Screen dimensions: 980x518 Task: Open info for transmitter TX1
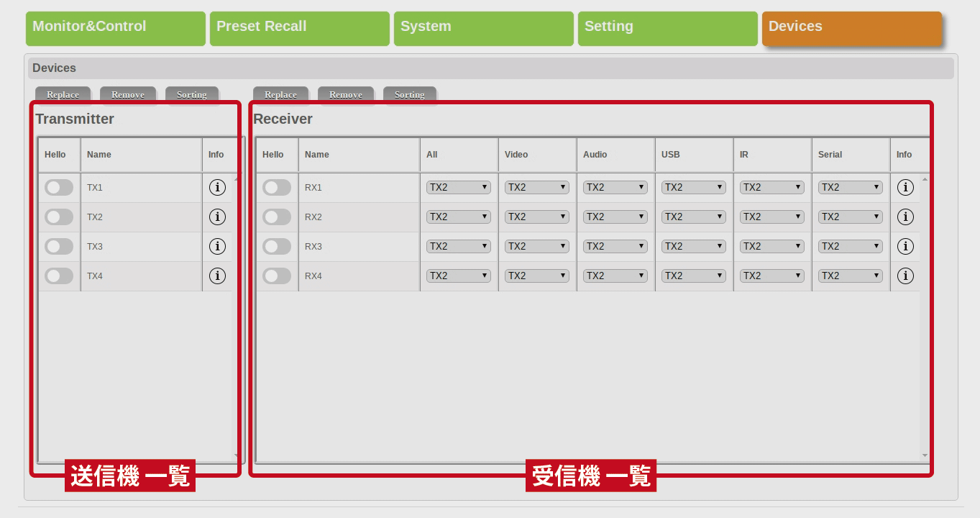[x=217, y=187]
